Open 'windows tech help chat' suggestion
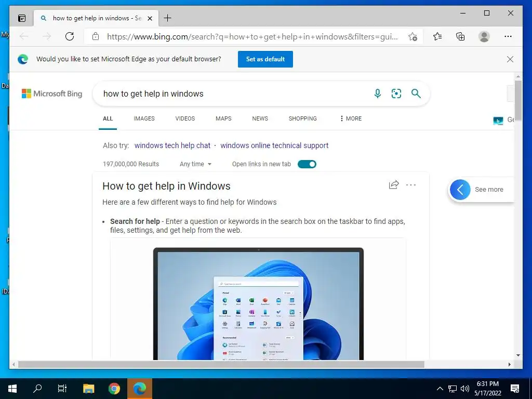The width and height of the screenshot is (532, 399). click(x=172, y=145)
